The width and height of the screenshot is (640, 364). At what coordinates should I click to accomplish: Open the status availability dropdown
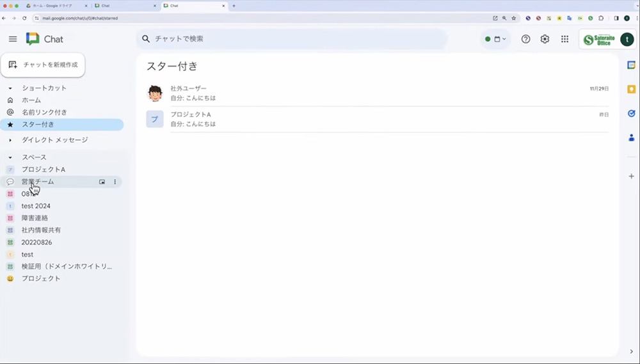[x=495, y=39]
